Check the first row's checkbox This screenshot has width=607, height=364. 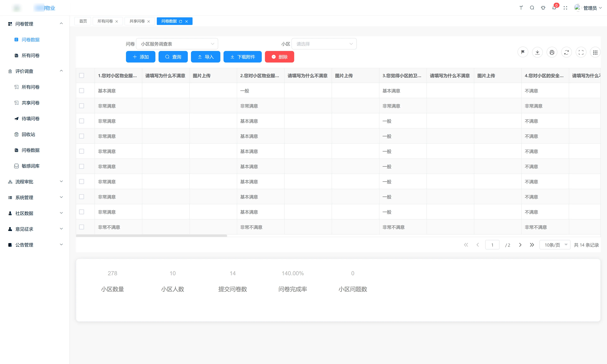click(82, 91)
